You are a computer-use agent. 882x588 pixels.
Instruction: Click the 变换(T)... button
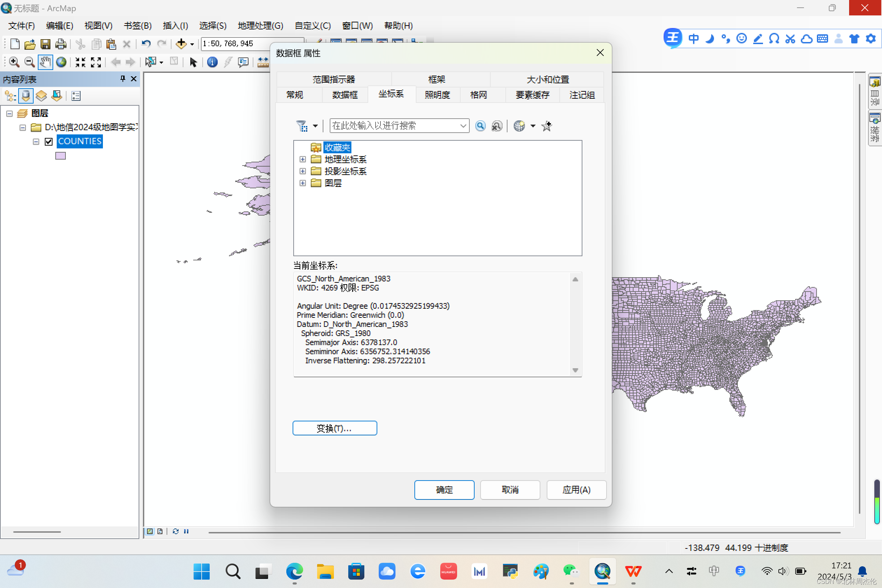(335, 428)
